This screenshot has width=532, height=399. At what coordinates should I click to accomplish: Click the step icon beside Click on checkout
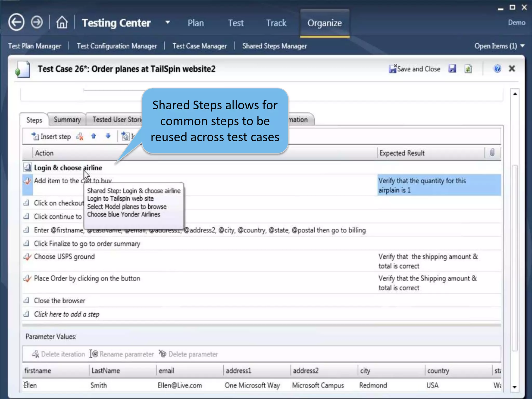(26, 203)
